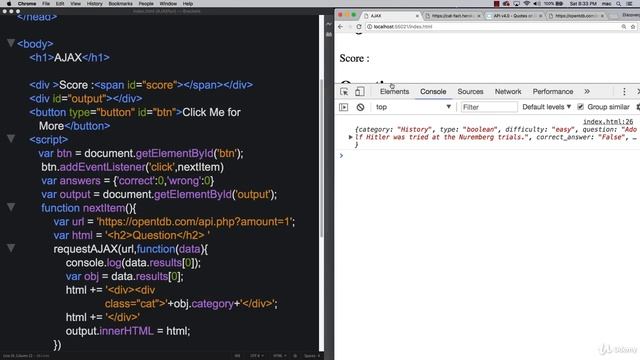Open the Window menu
This screenshot has height=360, width=640.
168,4
